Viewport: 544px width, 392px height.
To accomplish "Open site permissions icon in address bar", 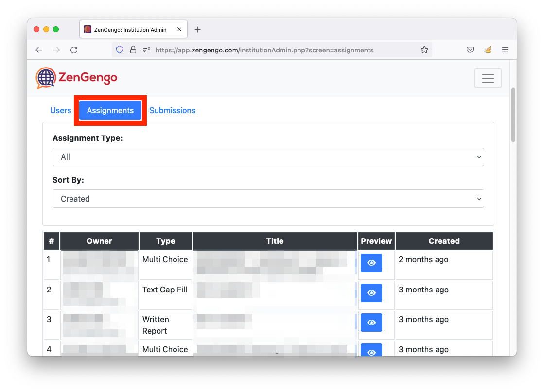I will click(147, 50).
